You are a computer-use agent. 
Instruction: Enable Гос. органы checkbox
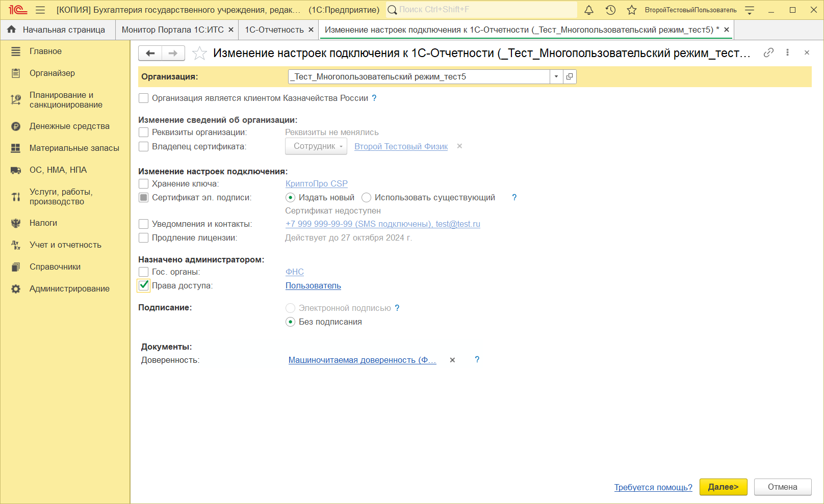pyautogui.click(x=144, y=272)
